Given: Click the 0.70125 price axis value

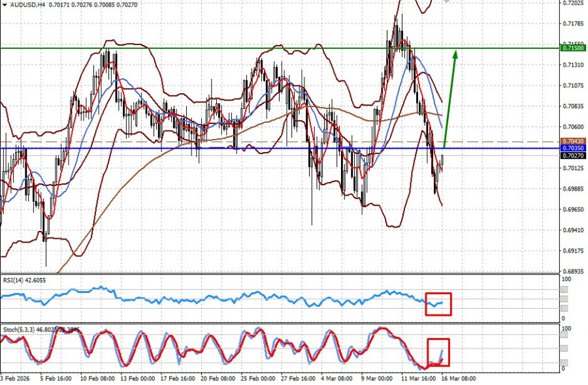Looking at the screenshot, I should (x=574, y=168).
